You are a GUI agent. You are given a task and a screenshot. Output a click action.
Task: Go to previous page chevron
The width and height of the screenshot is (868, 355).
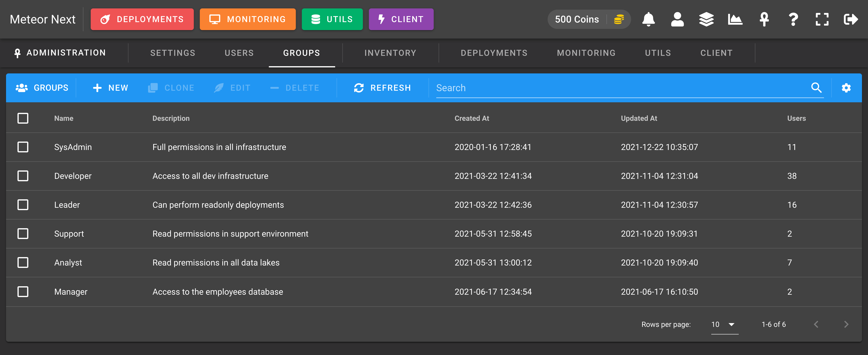tap(816, 324)
